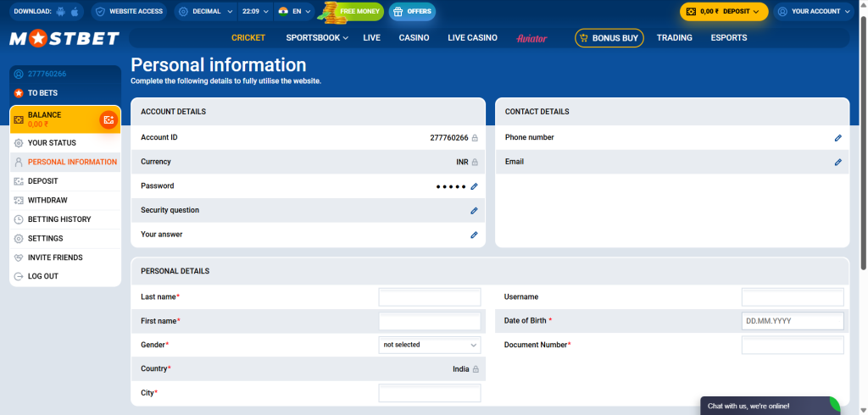Open the Esports tab
Screen dimensions: 868x415
[x=728, y=38]
